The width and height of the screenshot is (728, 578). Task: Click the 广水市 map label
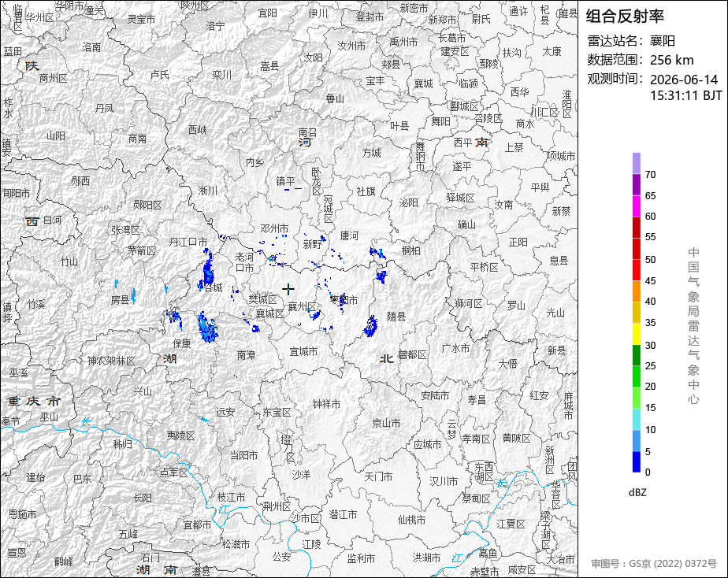[x=455, y=348]
